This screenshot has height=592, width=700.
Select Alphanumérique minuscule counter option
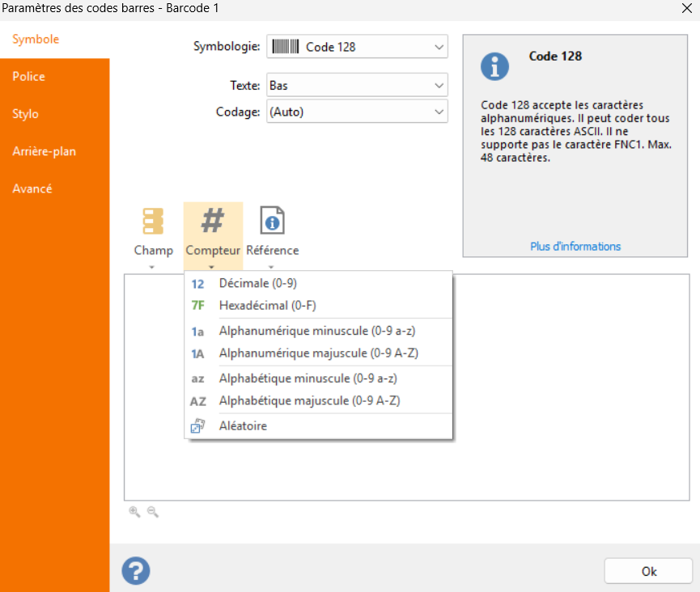(x=316, y=331)
